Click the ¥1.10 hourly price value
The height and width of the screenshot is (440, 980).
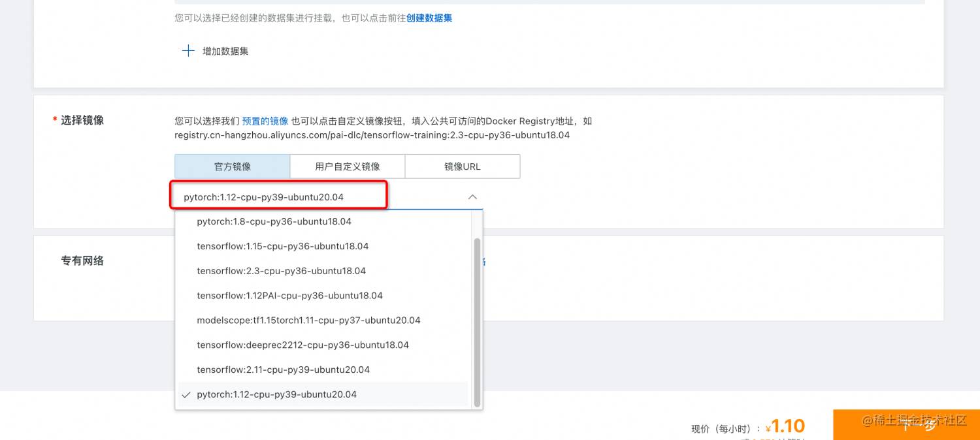pos(785,426)
